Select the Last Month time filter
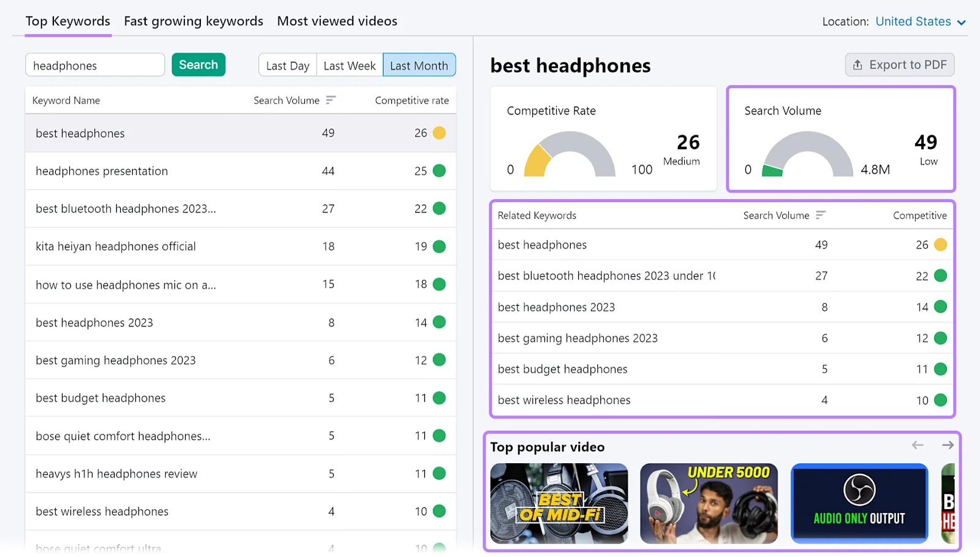The width and height of the screenshot is (980, 557). tap(419, 65)
